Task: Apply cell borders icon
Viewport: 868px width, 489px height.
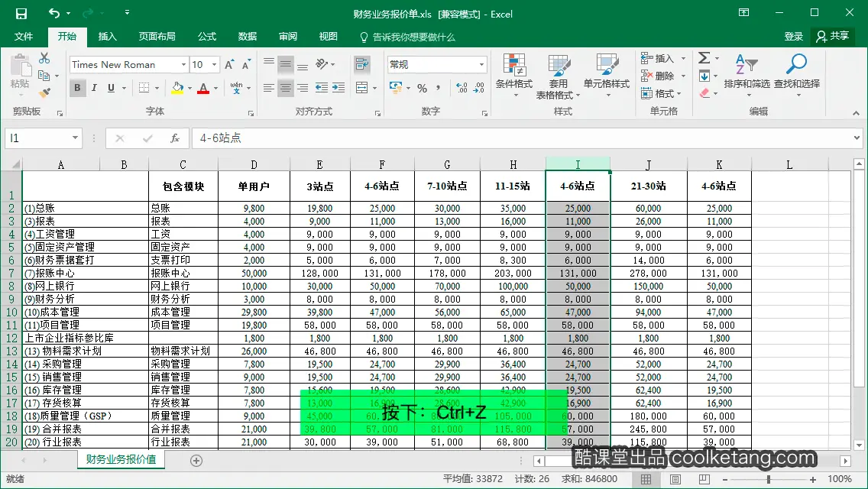Action: click(144, 88)
